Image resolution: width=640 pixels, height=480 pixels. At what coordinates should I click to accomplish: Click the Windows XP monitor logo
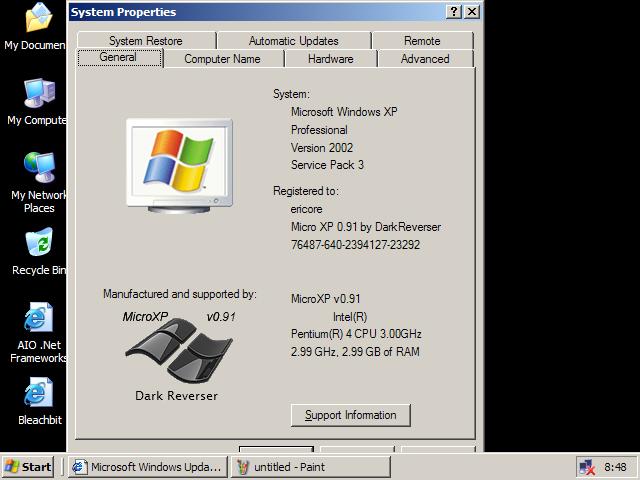(180, 166)
